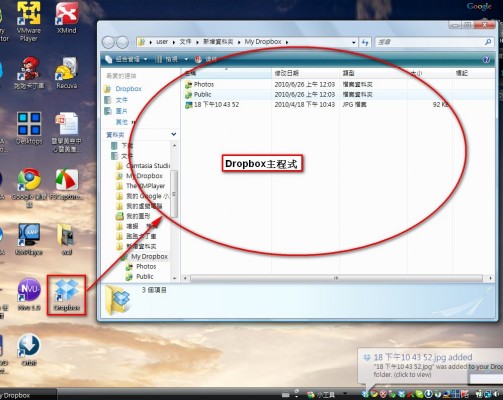Open the XMind desktop icon
Viewport: 503px width, 400px height.
[67, 18]
